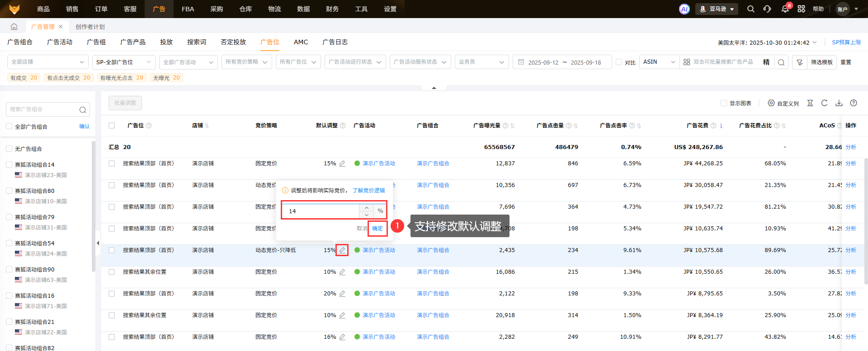Select the 赛狐活动组合14 checkbox
868x351 pixels.
9,164
